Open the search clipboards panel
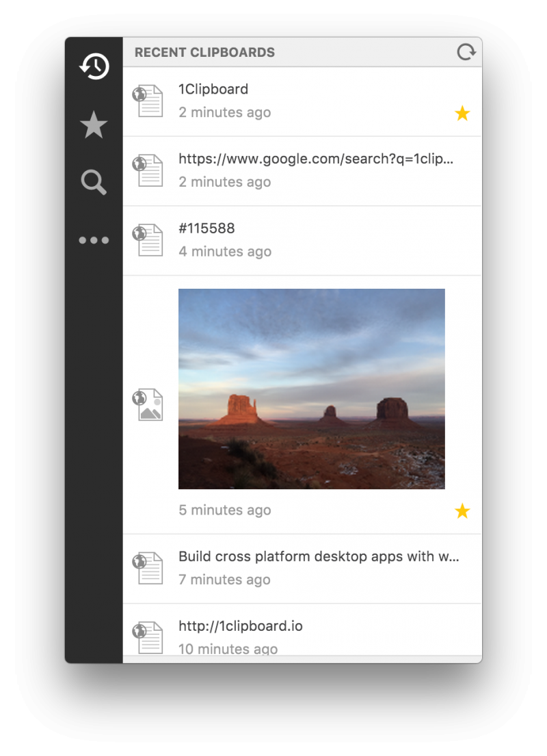547x756 pixels. click(94, 183)
